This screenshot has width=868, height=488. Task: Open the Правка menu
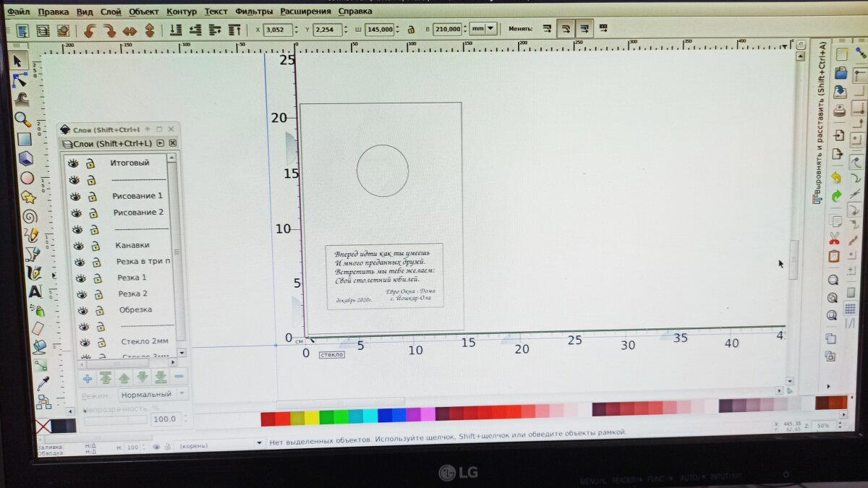coord(54,12)
